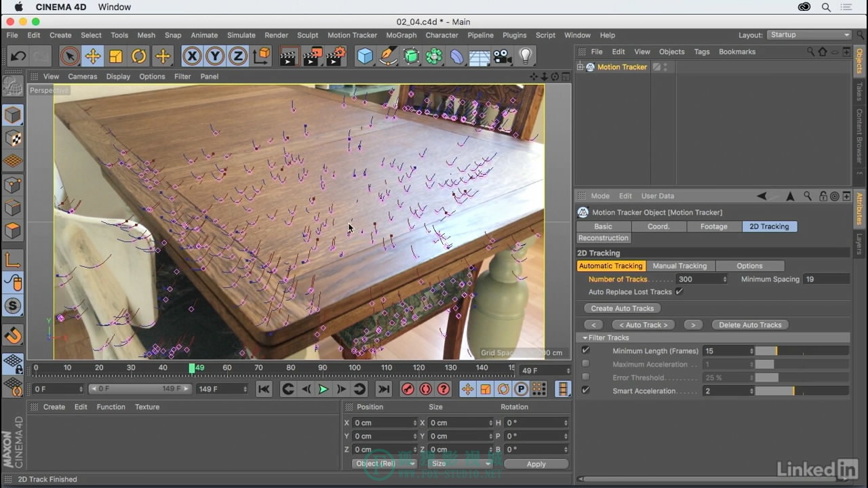This screenshot has height=488, width=868.
Task: Click Delete Auto Tracks button
Action: [750, 325]
